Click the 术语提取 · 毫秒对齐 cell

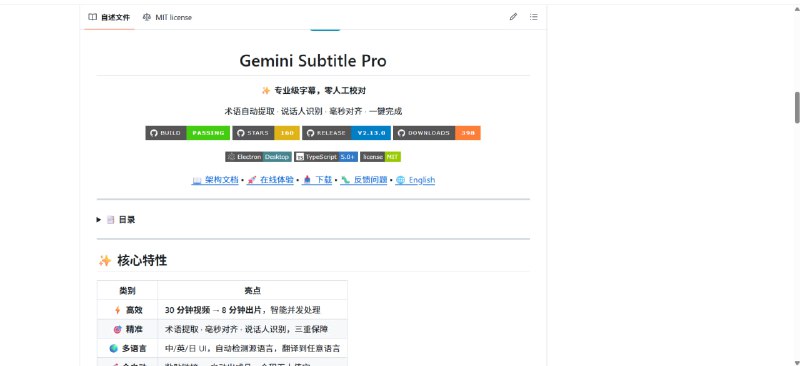point(253,329)
